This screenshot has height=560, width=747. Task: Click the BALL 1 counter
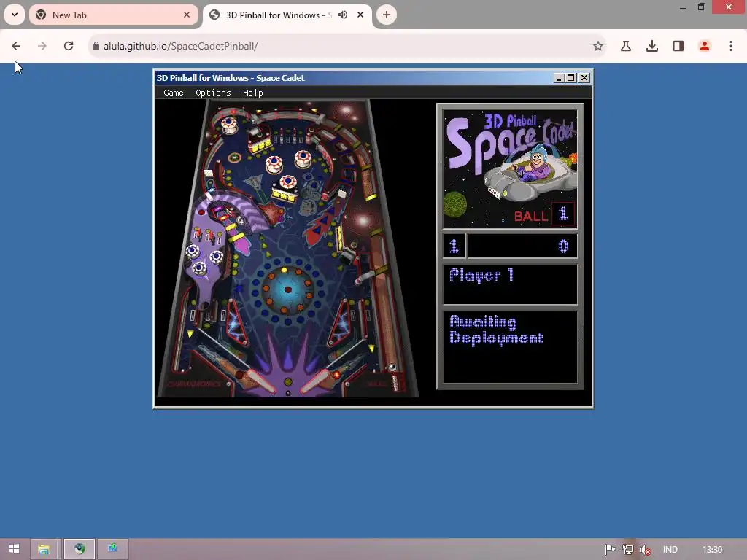[x=544, y=214]
